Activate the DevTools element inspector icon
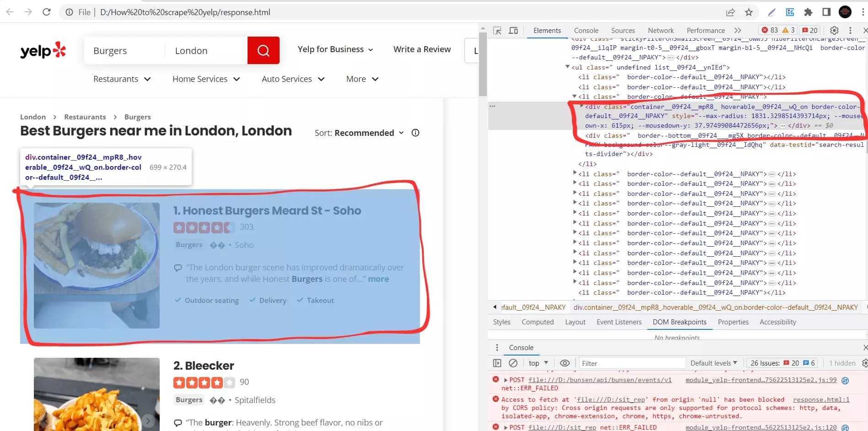This screenshot has width=868, height=431. 497,30
